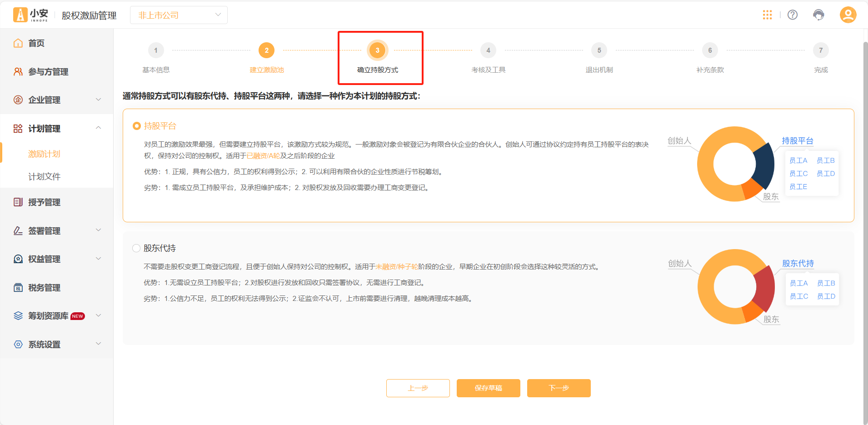The width and height of the screenshot is (868, 425).
Task: Select the 股东代持 radio option
Action: point(136,248)
